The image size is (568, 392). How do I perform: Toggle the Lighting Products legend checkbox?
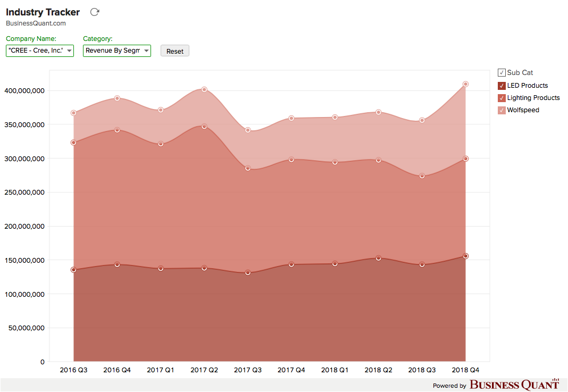[502, 98]
